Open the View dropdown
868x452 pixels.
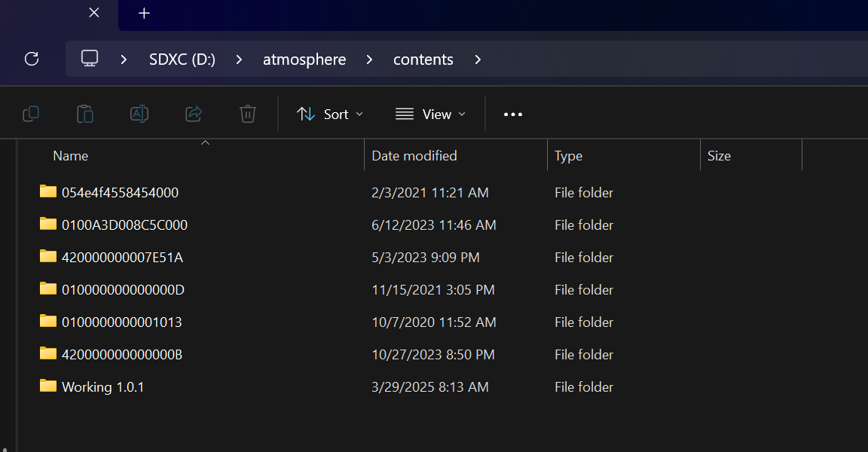click(x=430, y=115)
